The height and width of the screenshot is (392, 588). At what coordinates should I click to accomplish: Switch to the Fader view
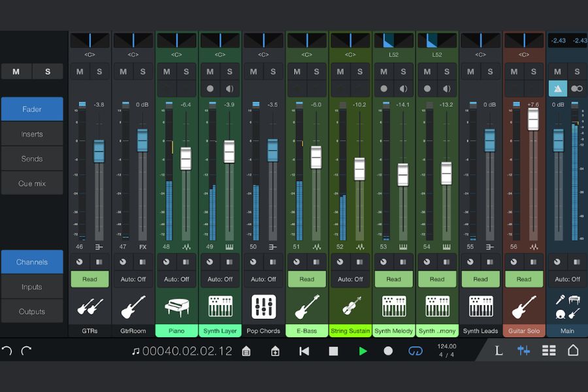coord(32,109)
